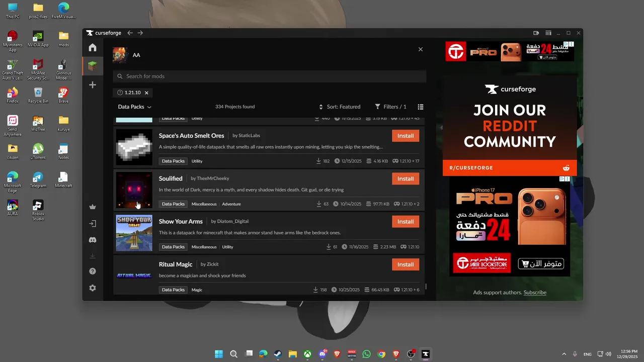644x362 pixels.
Task: Open Windows Start menu
Action: [x=219, y=354]
